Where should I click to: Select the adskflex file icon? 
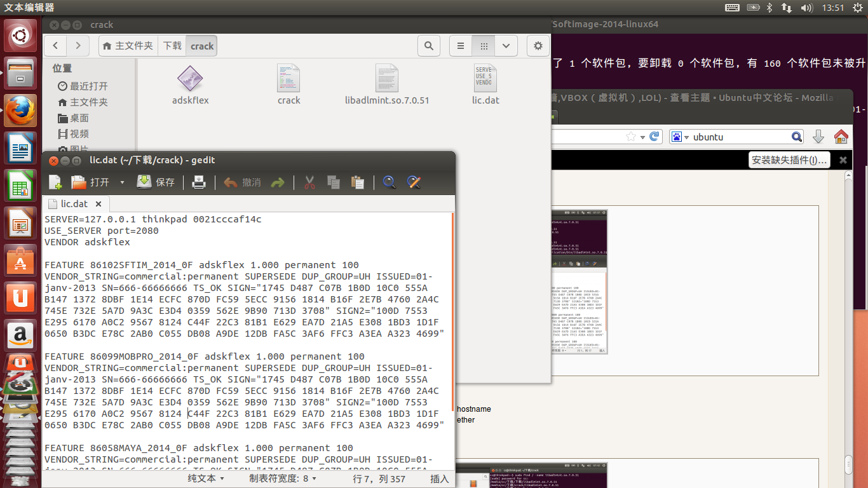coord(190,84)
